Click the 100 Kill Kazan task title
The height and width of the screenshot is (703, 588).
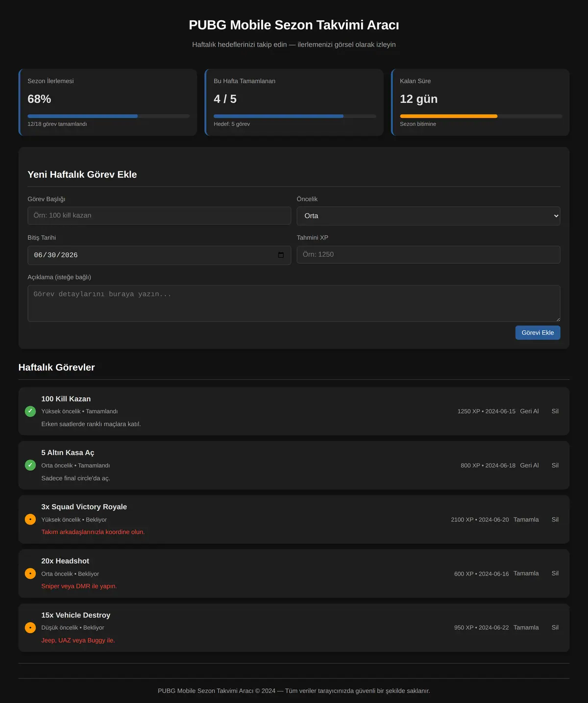coord(66,399)
